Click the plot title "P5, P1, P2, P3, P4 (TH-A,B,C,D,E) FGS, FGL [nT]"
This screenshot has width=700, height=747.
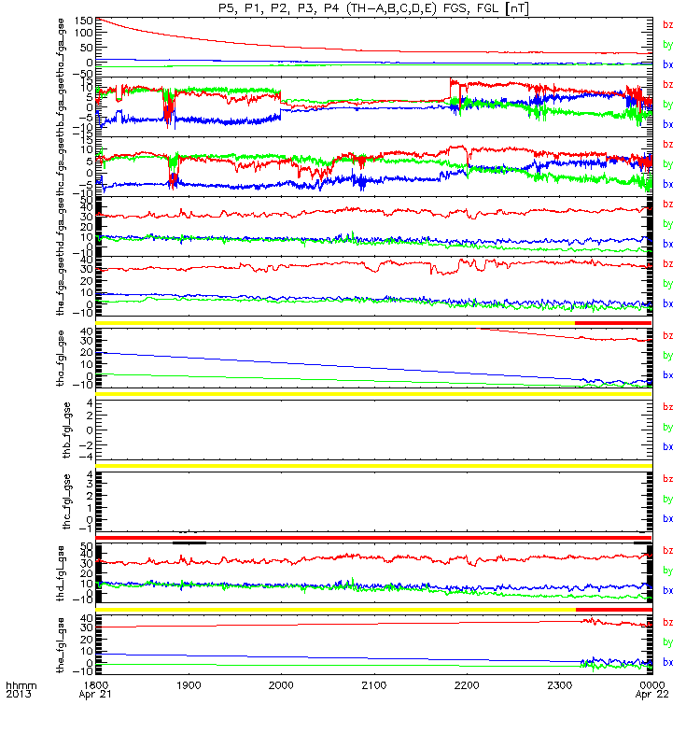click(x=374, y=8)
